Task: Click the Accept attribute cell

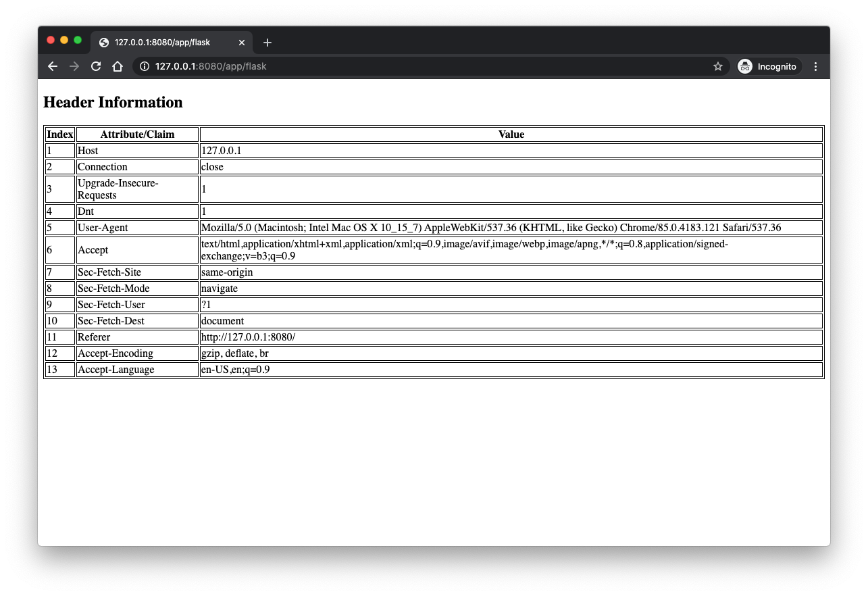Action: click(x=137, y=250)
